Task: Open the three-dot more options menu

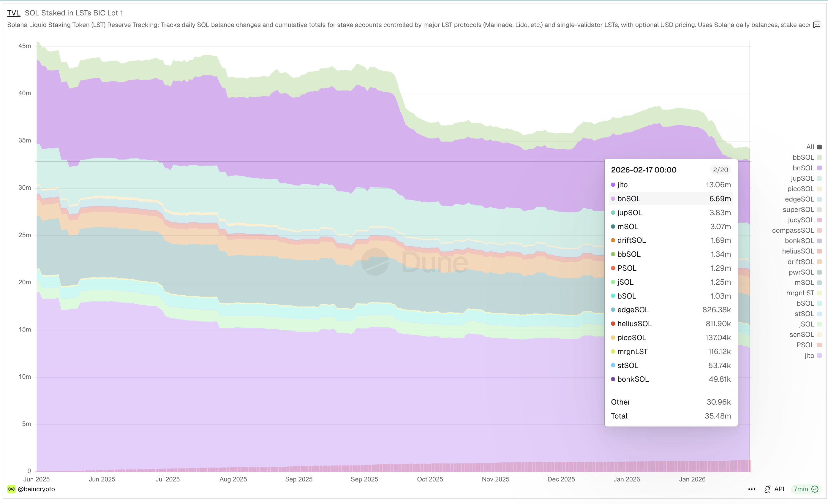Action: click(752, 489)
